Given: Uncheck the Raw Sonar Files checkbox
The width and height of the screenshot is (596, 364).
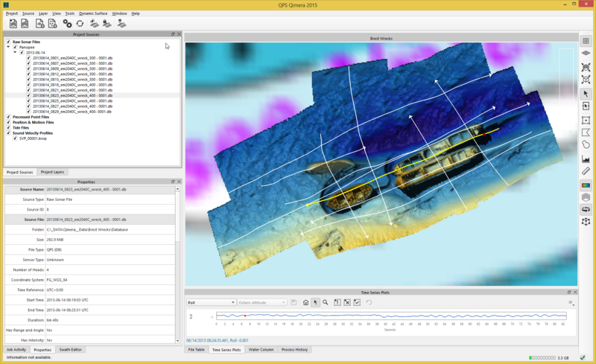Looking at the screenshot, I should click(x=9, y=42).
